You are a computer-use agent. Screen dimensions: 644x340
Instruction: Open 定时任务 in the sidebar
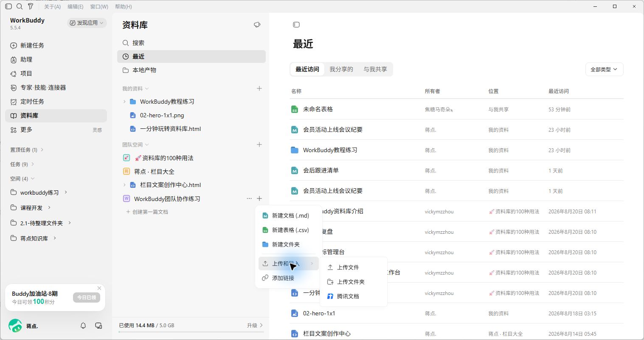[x=56, y=102]
